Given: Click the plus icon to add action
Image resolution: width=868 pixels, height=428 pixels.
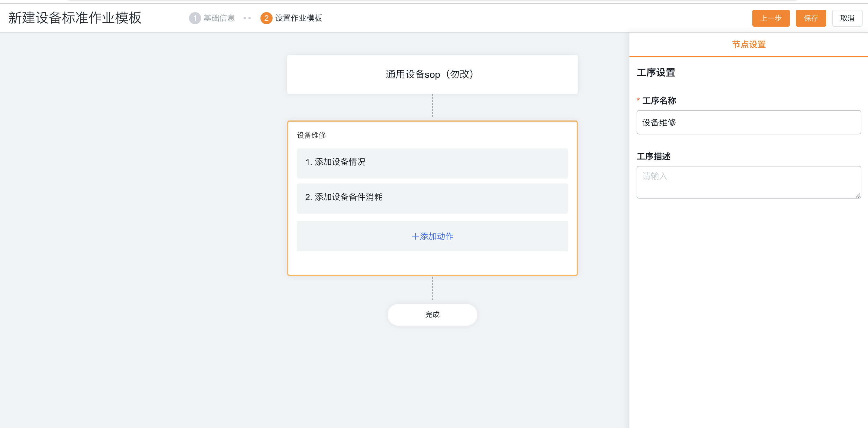Looking at the screenshot, I should pos(416,236).
